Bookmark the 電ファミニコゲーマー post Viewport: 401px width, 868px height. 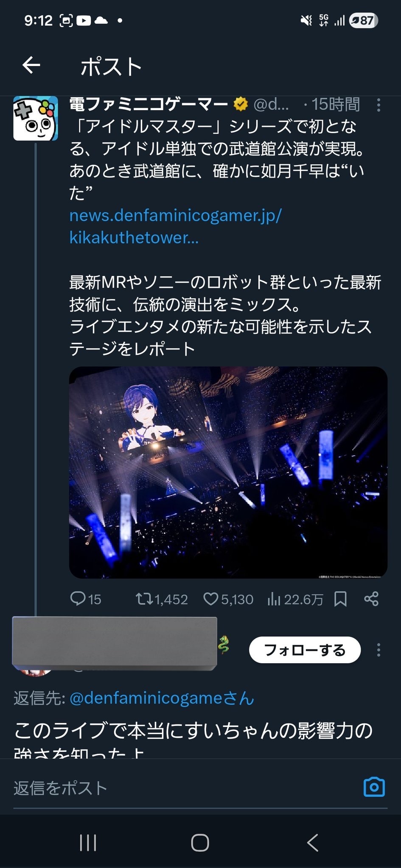(x=340, y=598)
